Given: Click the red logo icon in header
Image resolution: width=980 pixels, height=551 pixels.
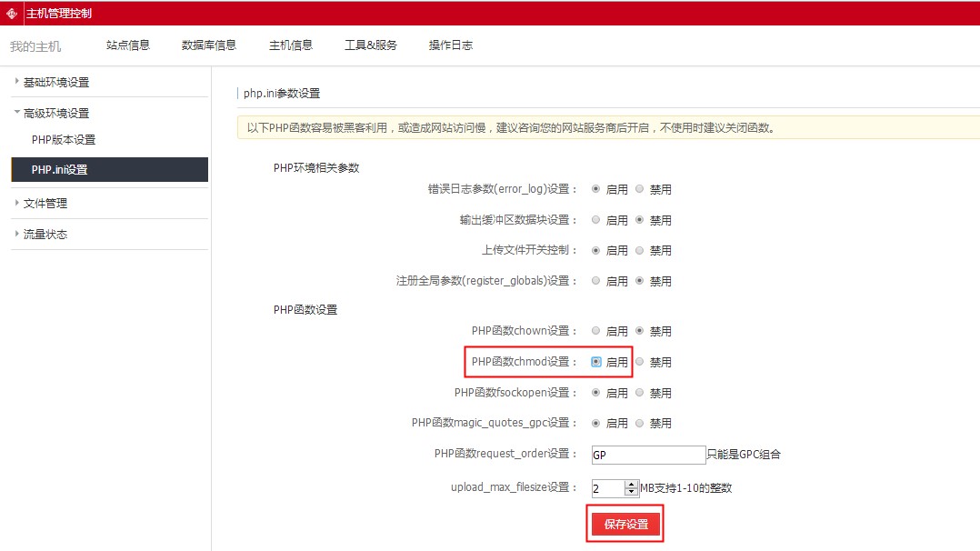Looking at the screenshot, I should (12, 13).
